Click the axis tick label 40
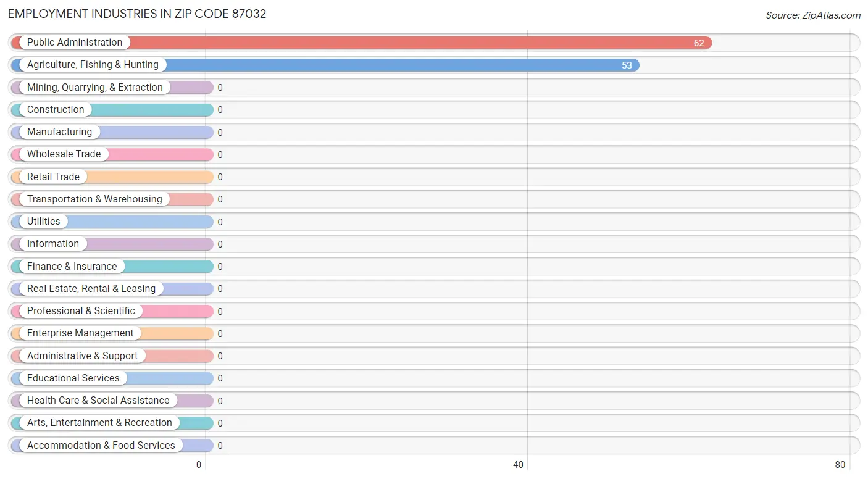 [519, 465]
